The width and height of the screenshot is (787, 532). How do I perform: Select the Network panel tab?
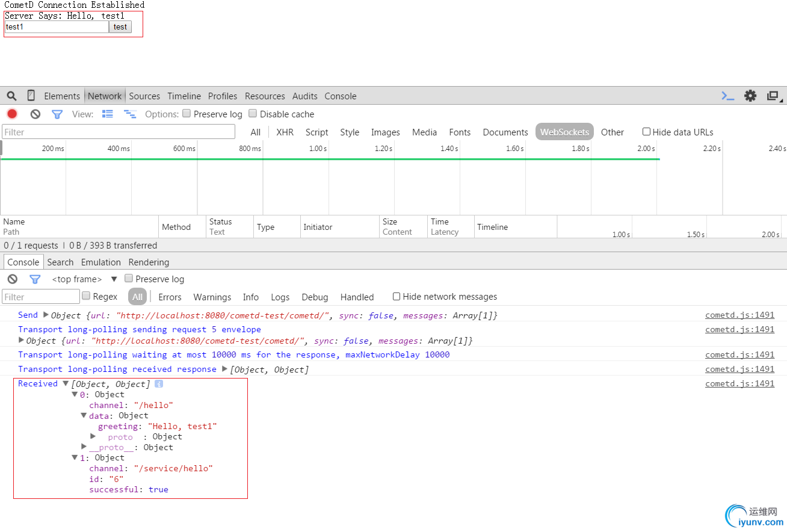[105, 96]
